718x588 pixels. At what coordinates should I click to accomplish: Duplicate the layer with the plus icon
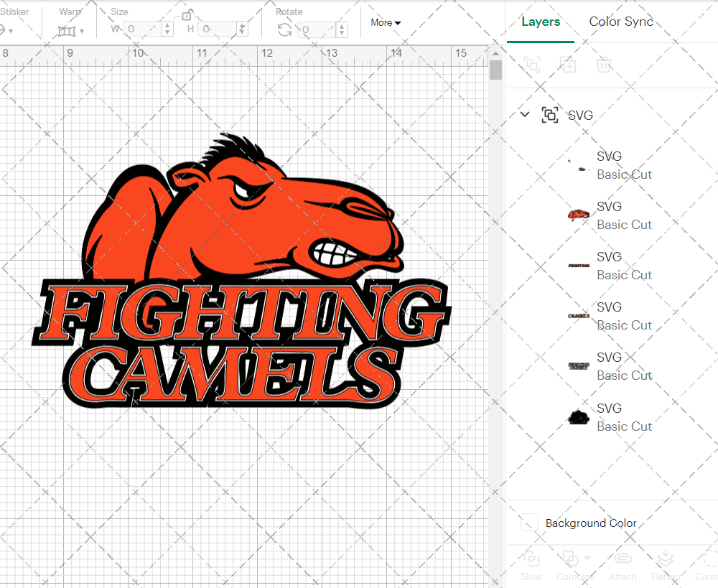click(568, 65)
